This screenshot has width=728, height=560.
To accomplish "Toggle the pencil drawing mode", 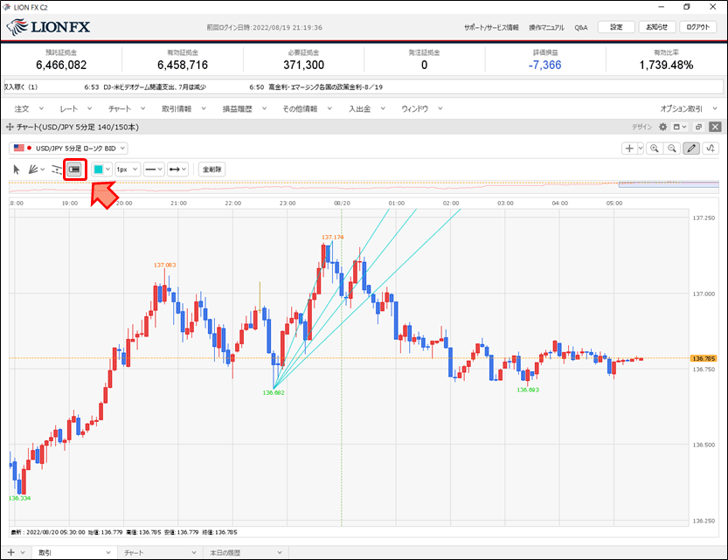I will tap(691, 149).
